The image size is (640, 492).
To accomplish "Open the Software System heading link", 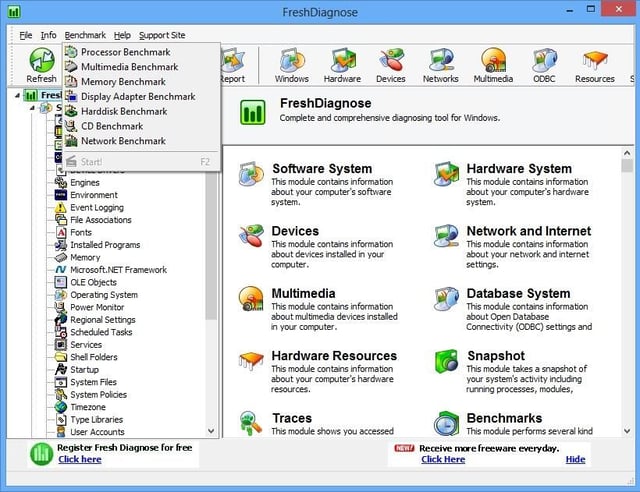I will pos(322,169).
